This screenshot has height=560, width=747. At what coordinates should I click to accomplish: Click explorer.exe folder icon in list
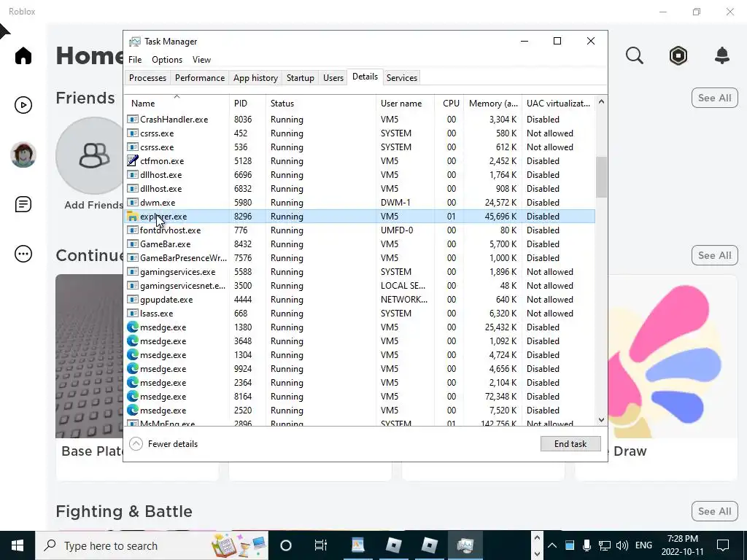point(133,217)
